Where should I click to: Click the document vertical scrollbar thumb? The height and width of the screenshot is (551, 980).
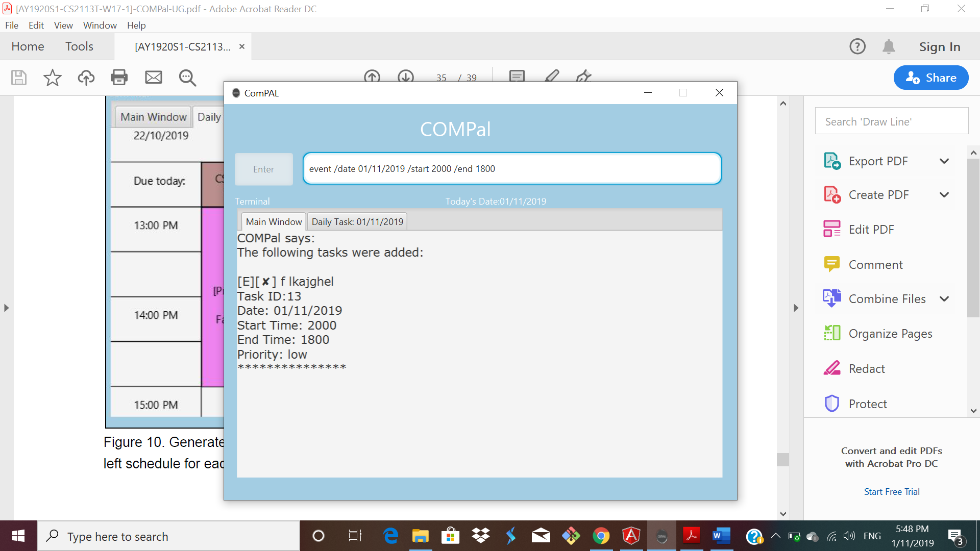coord(783,459)
